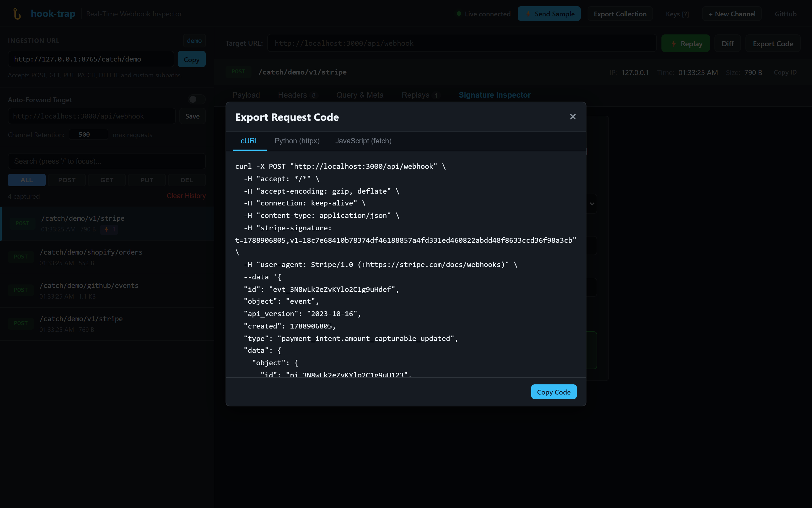Click the lightning icon on Replay button

tap(673, 44)
